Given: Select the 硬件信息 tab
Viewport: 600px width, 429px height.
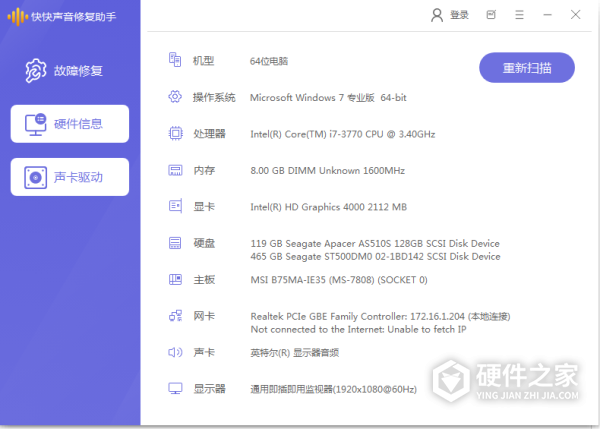Looking at the screenshot, I should [70, 124].
